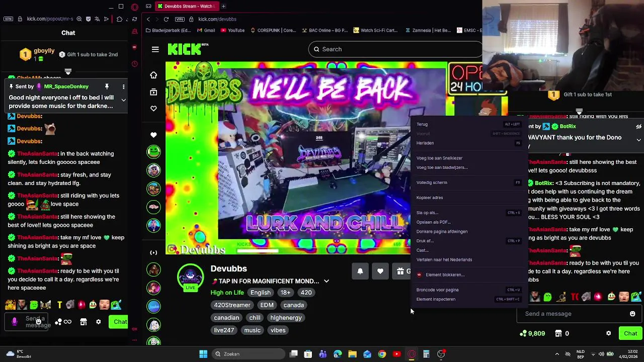644x362 pixels.
Task: Click the gift icon button beside Devubbs
Action: click(x=401, y=271)
